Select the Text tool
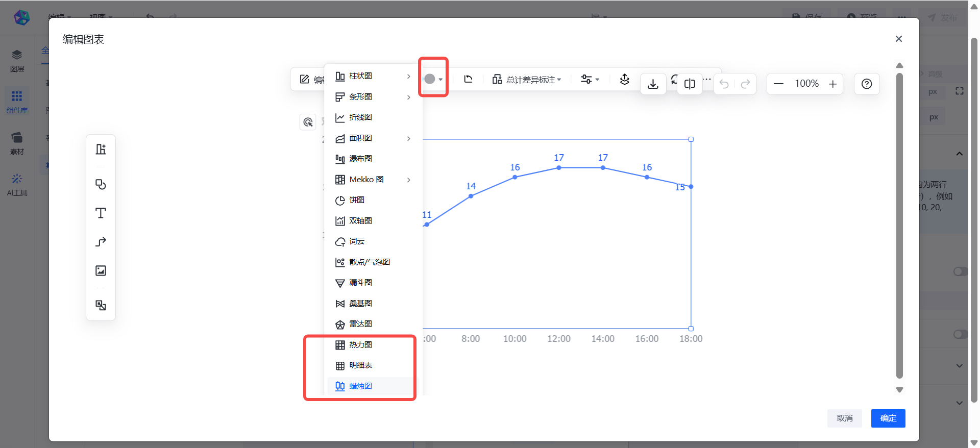The height and width of the screenshot is (448, 980). 101,213
